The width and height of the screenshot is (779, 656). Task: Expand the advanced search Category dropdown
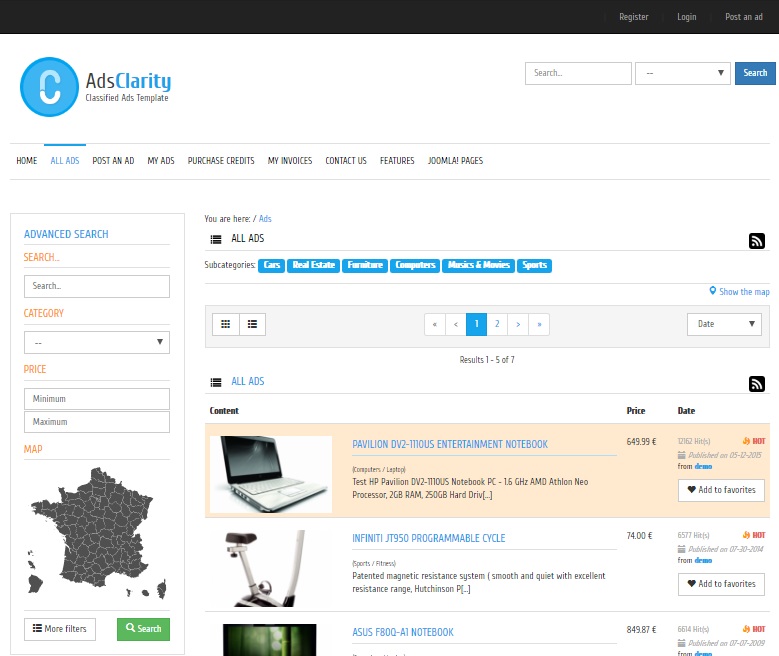pyautogui.click(x=97, y=342)
